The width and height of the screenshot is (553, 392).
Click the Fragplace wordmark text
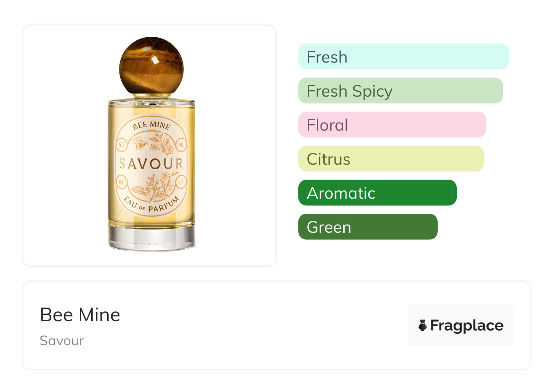tap(467, 325)
